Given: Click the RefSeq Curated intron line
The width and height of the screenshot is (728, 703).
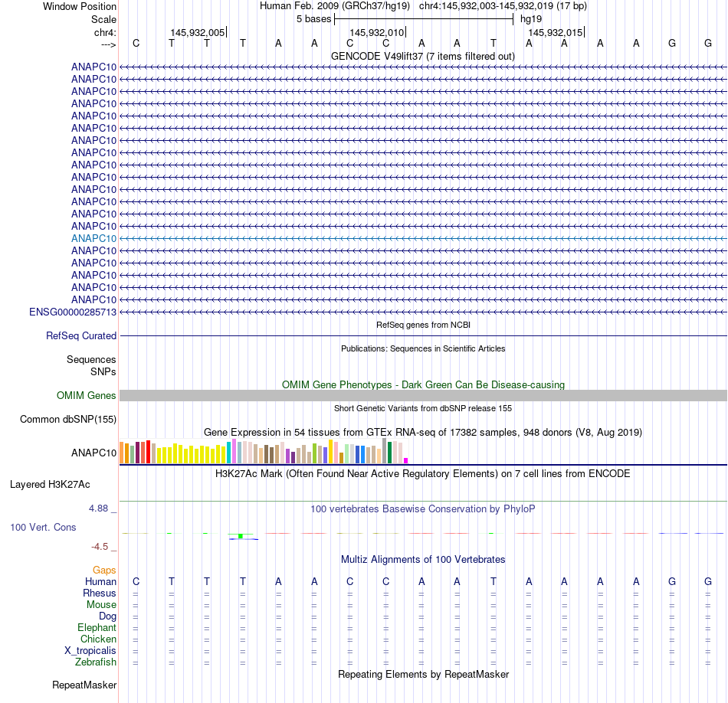Looking at the screenshot, I should [x=424, y=335].
